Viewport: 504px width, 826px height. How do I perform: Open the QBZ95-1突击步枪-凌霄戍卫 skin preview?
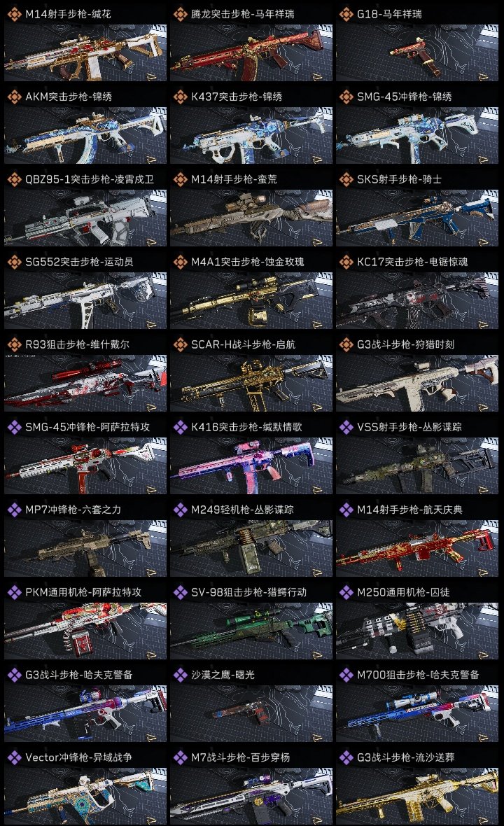[85, 218]
